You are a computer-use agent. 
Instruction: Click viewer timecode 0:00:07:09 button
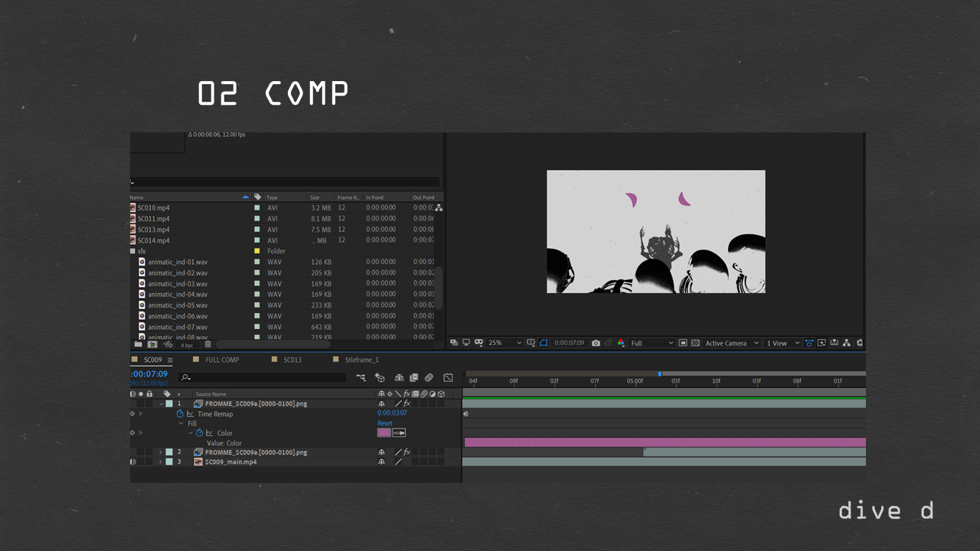click(569, 343)
